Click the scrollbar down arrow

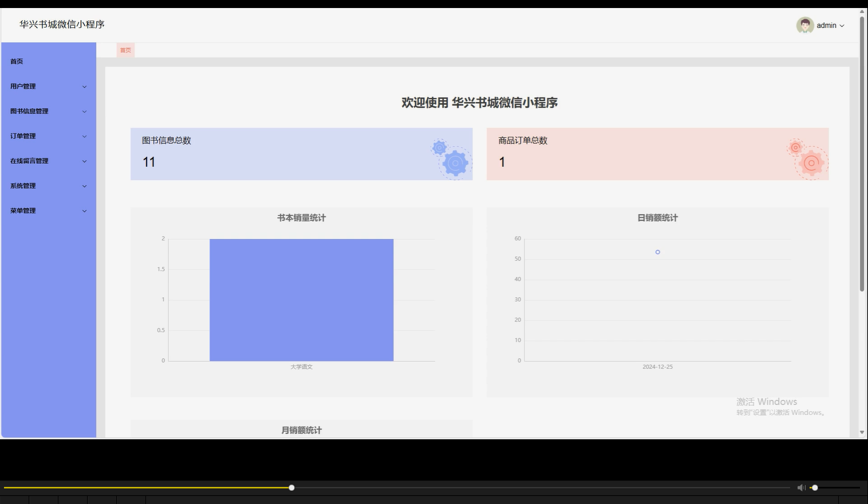(862, 432)
